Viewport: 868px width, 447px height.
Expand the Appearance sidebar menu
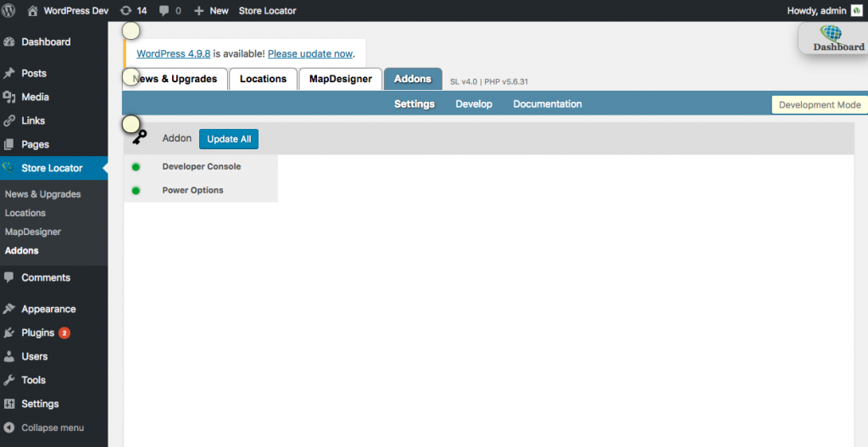tap(48, 310)
